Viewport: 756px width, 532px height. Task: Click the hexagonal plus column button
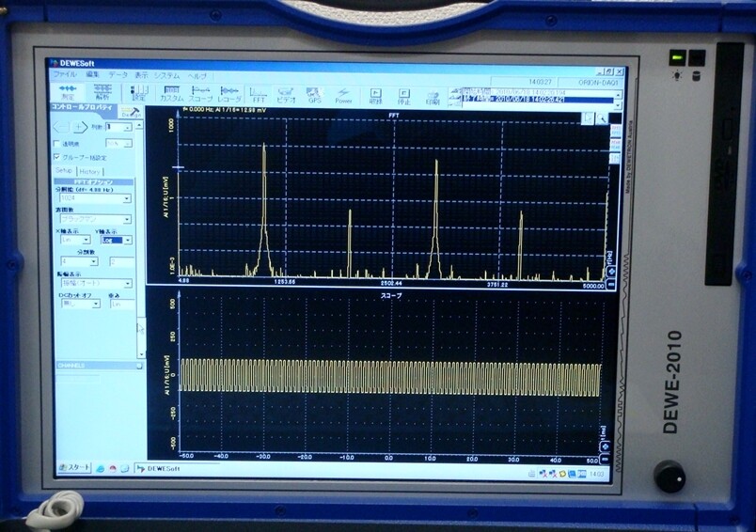[80, 127]
